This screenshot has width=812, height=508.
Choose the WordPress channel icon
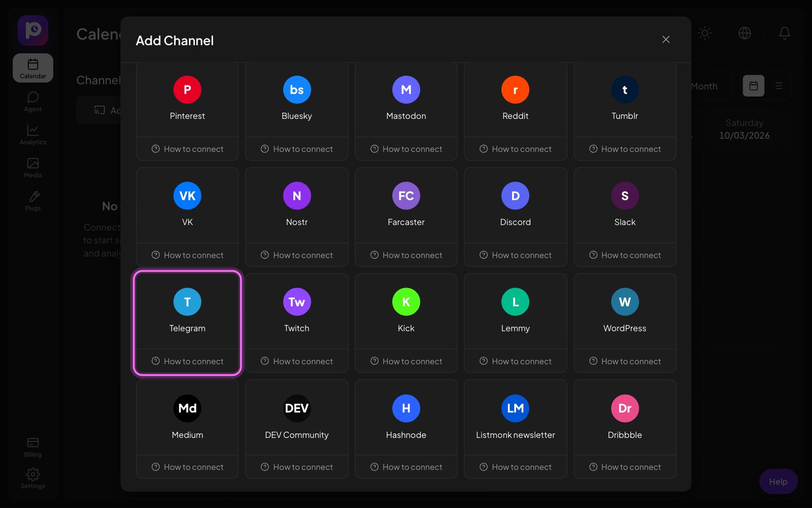tap(625, 302)
